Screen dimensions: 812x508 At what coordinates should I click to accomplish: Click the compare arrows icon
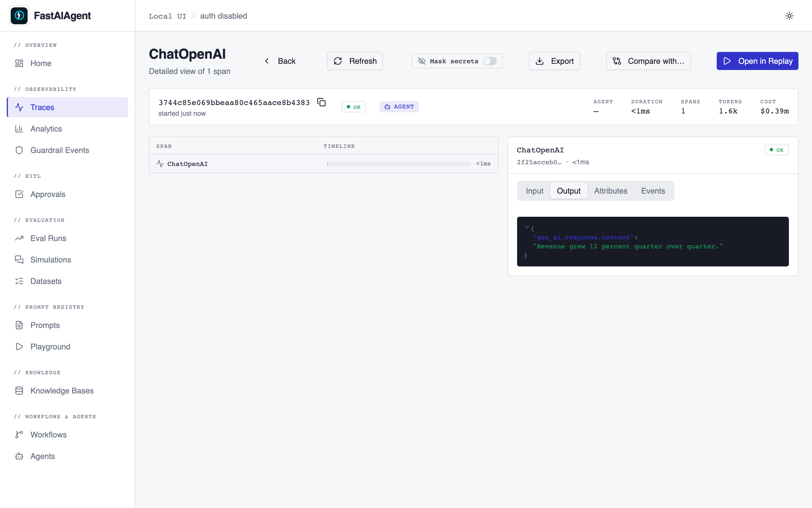[x=617, y=61]
